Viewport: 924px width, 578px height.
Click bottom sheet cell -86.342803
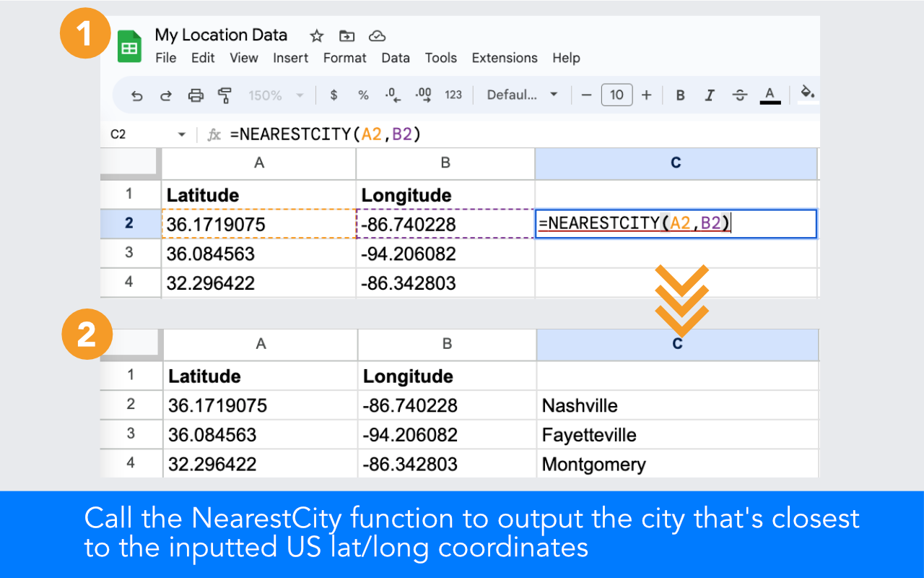[447, 464]
